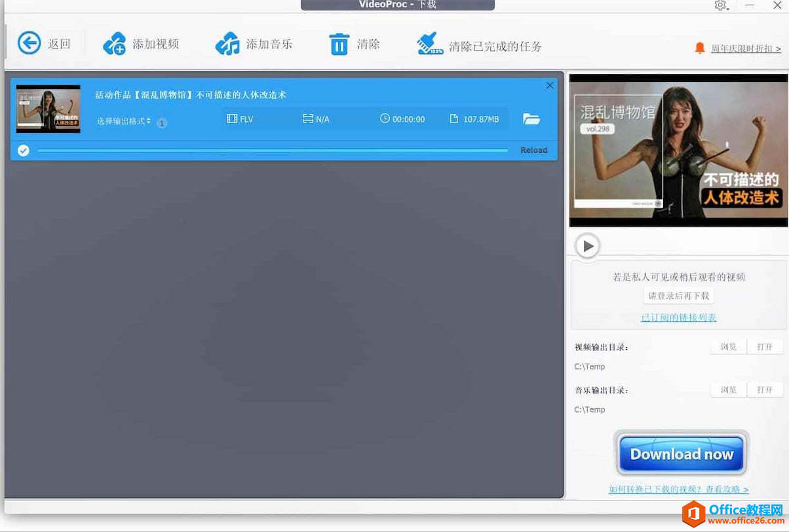This screenshot has height=532, width=789.
Task: Click the completed checkmark icon on task
Action: click(24, 151)
